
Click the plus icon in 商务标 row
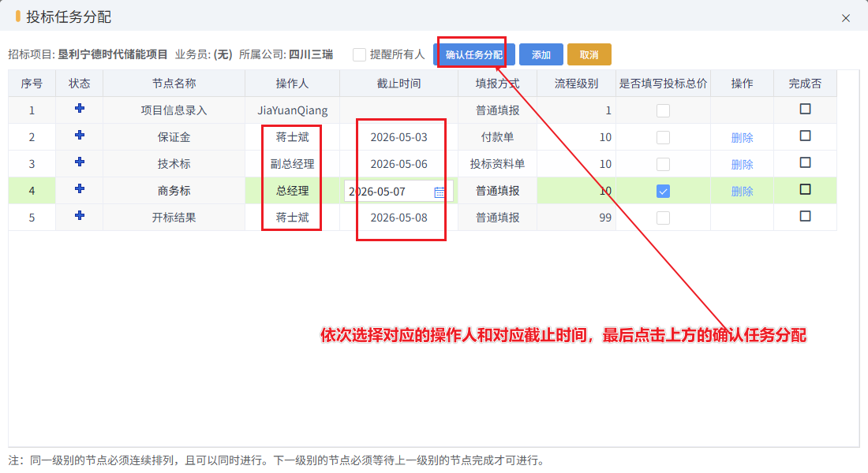click(x=80, y=188)
